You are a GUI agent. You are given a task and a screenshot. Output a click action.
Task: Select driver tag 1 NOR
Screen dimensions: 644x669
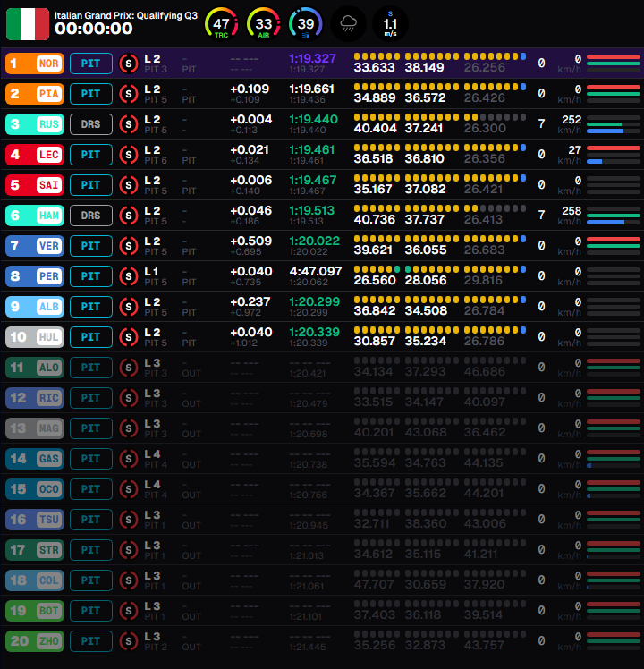click(35, 64)
